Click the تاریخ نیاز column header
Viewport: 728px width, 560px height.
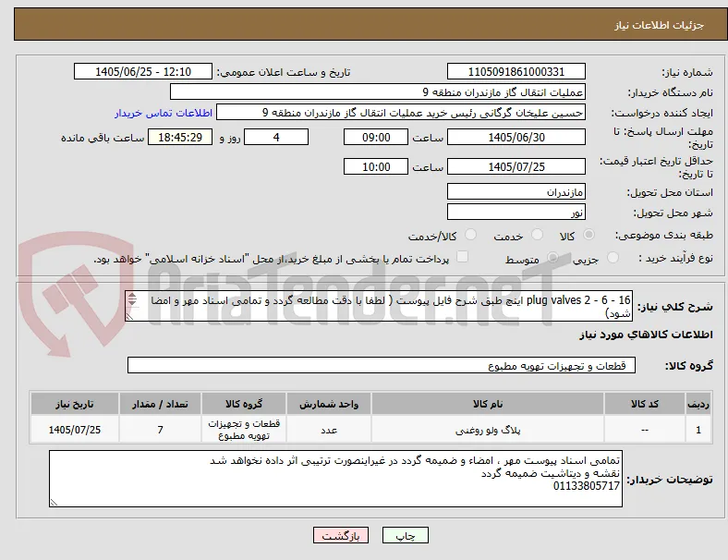[x=75, y=404]
